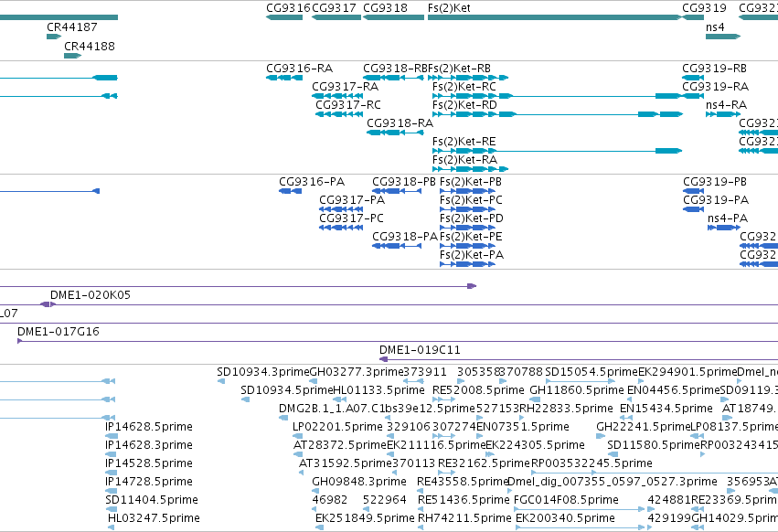Select transcript Fs(2)Ket-RC
The width and height of the screenshot is (778, 532).
click(x=558, y=96)
